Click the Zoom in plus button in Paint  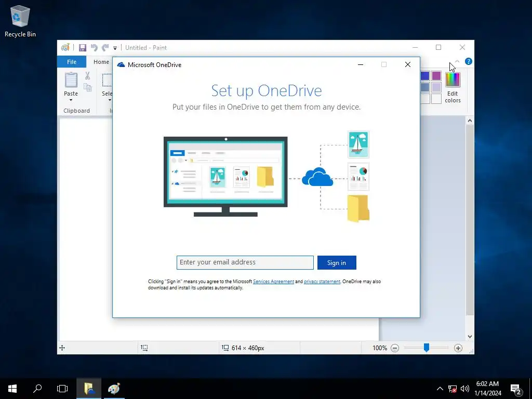click(x=458, y=348)
